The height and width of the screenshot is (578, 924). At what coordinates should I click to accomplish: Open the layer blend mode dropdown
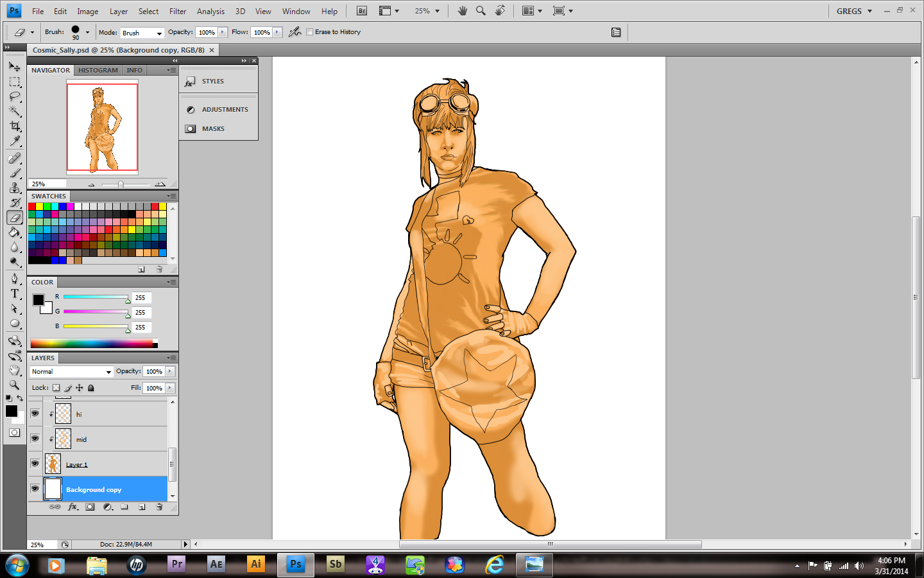(x=71, y=372)
